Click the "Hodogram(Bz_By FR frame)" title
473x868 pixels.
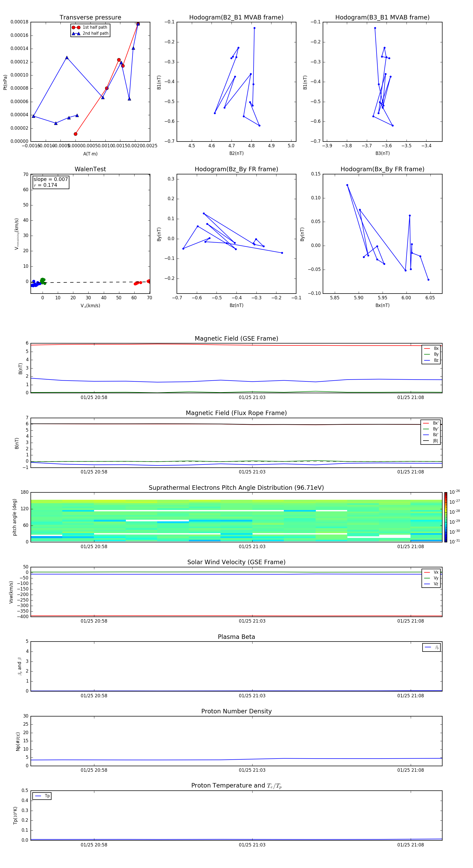click(236, 169)
